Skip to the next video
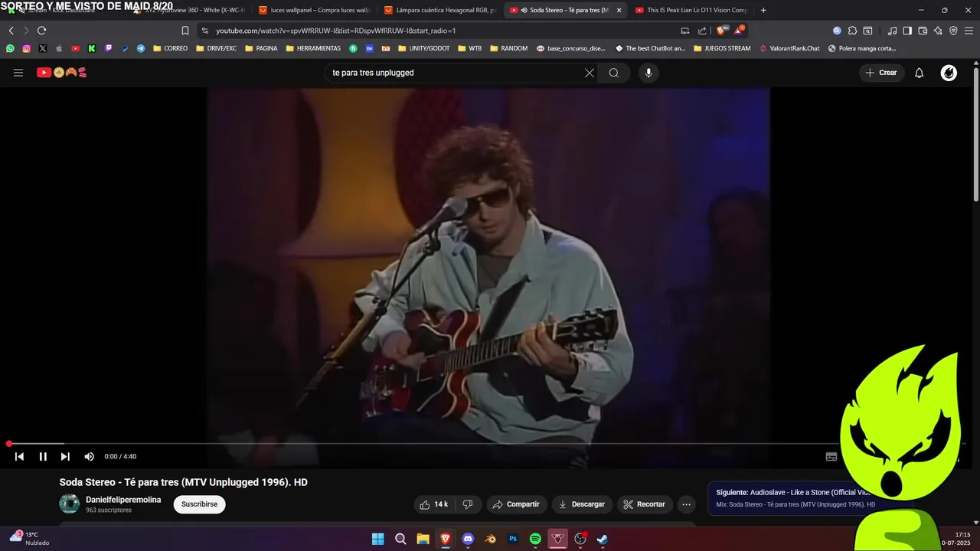980x551 pixels. click(x=65, y=457)
